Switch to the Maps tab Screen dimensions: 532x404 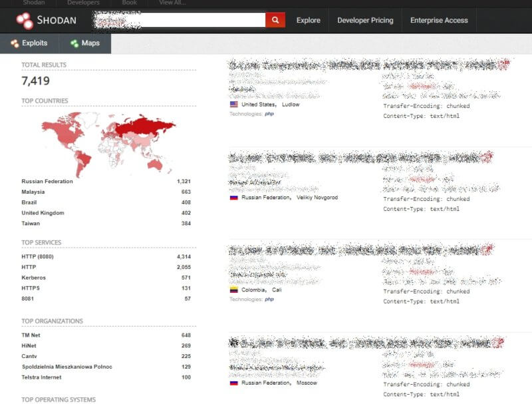tap(84, 43)
